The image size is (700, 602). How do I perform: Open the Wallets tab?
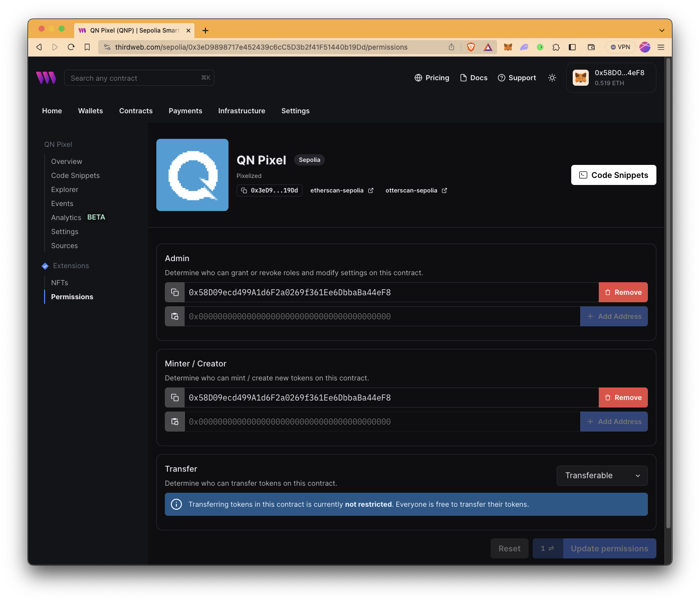(x=91, y=111)
